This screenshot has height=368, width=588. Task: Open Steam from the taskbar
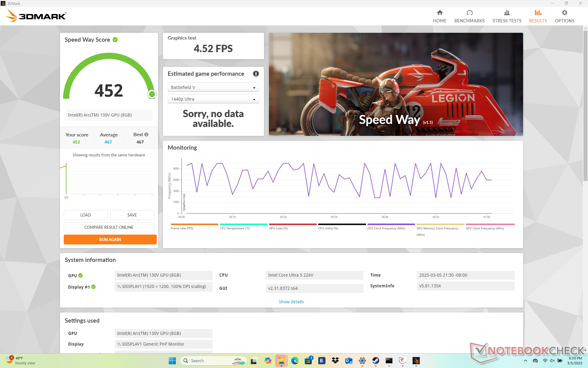(x=375, y=361)
